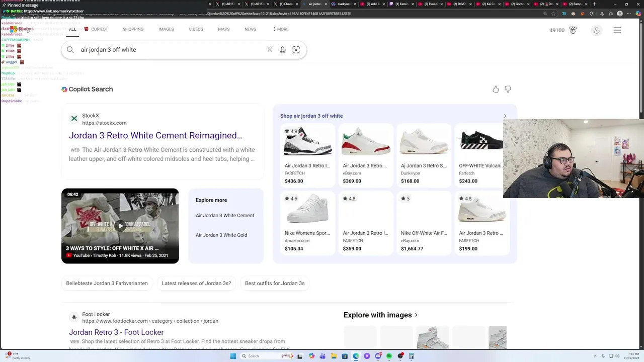The width and height of the screenshot is (644, 362).
Task: Open visual search camera icon
Action: 296,50
